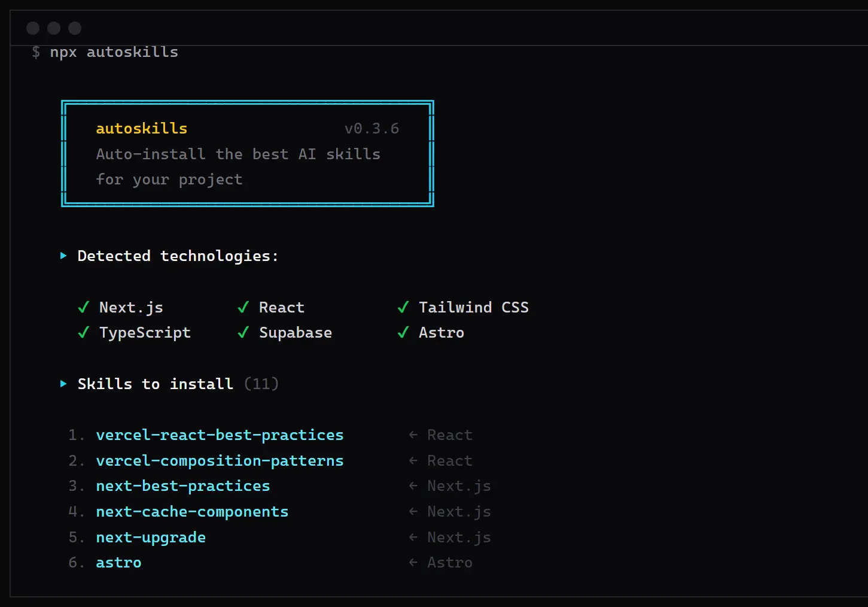
Task: Click 'Auto-install the best AI skills' text
Action: (x=238, y=154)
